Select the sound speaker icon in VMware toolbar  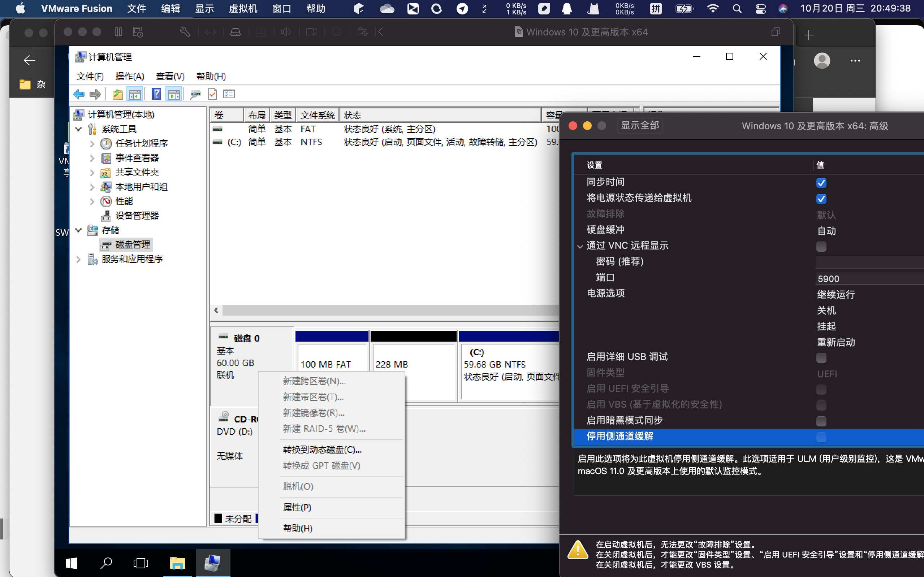286,32
